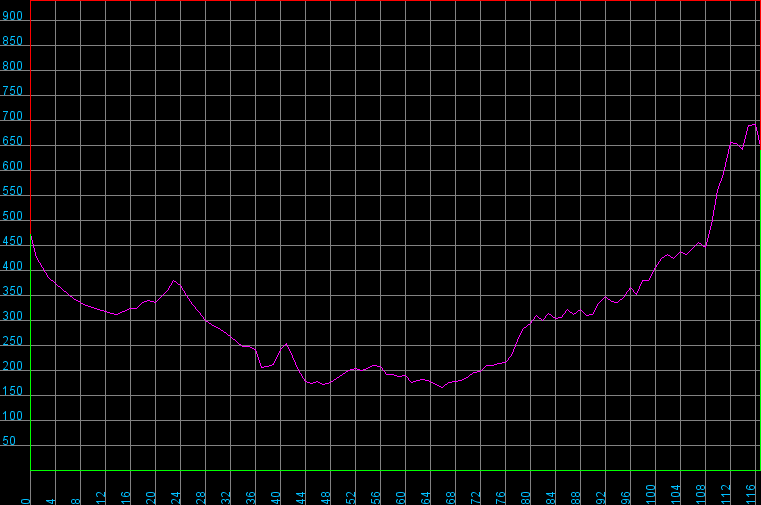Click the 96 label on the horizontal axis

click(626, 498)
